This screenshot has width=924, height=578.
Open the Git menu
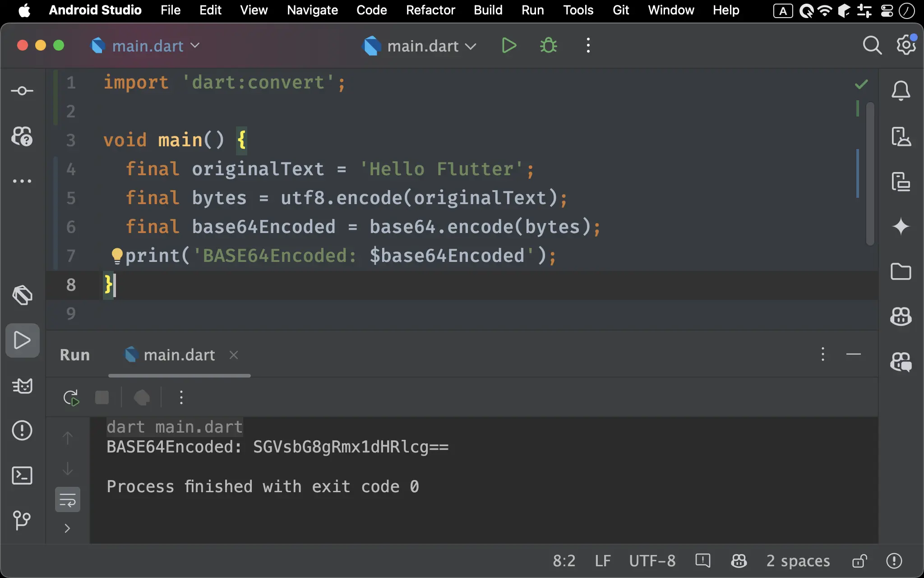[x=621, y=10]
